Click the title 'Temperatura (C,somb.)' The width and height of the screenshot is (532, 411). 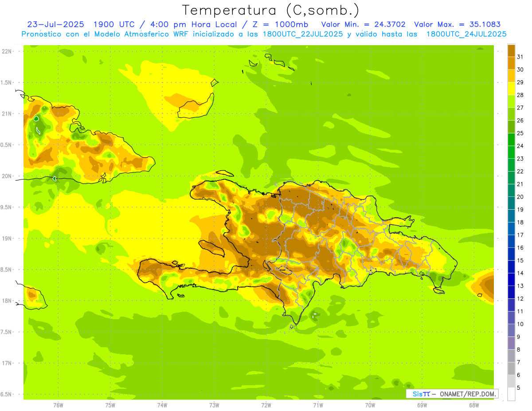(271, 10)
